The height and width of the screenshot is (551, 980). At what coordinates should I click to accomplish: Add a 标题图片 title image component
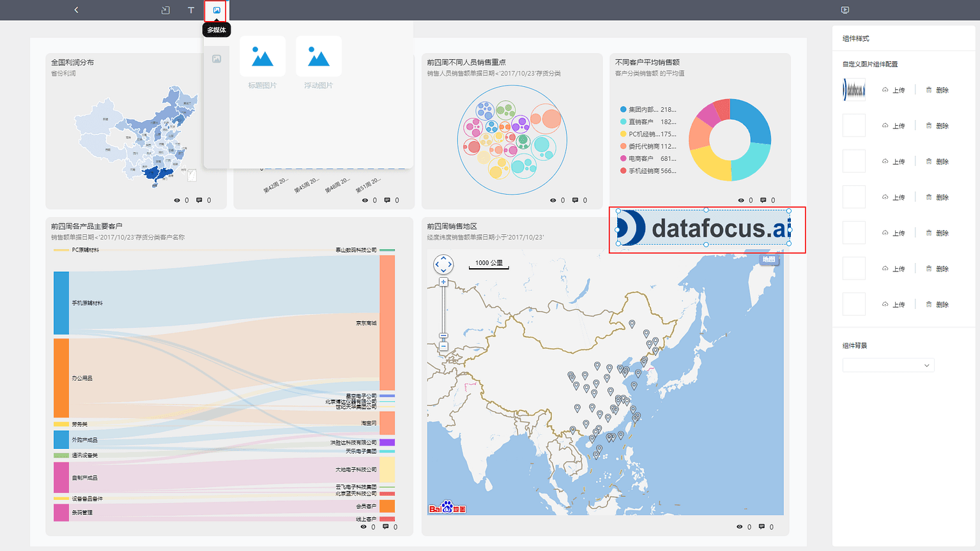coord(263,63)
